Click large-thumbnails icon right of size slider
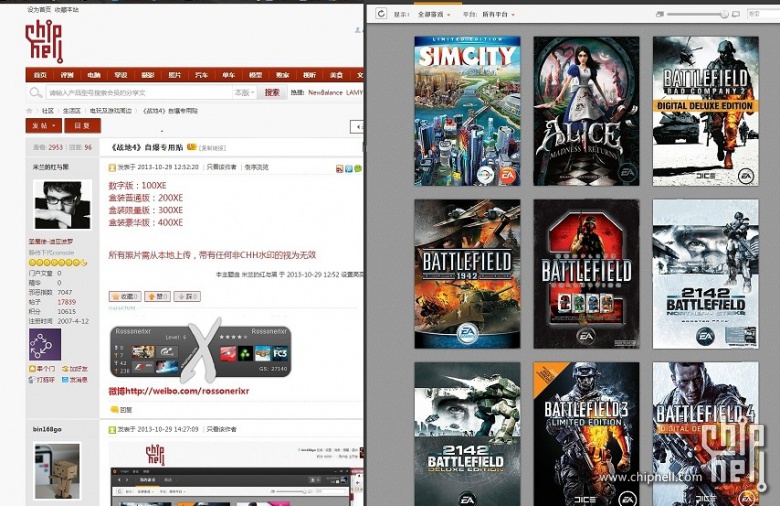The width and height of the screenshot is (780, 506). 736,14
